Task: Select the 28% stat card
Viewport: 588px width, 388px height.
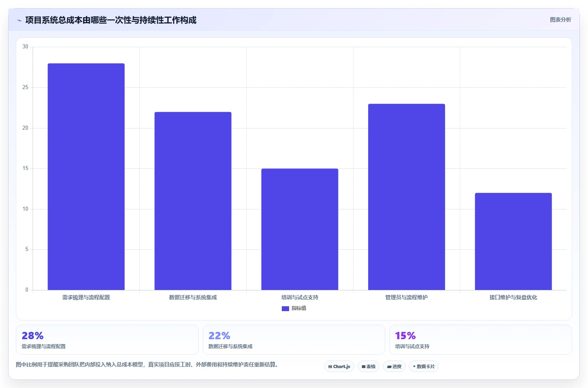Action: point(107,340)
